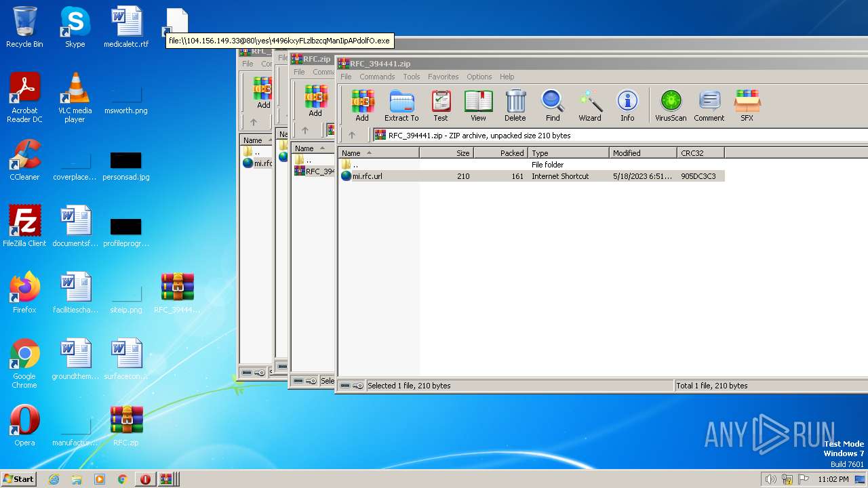Open File menu in RFC_394441.zip window
Viewport: 868px width, 488px height.
click(346, 77)
